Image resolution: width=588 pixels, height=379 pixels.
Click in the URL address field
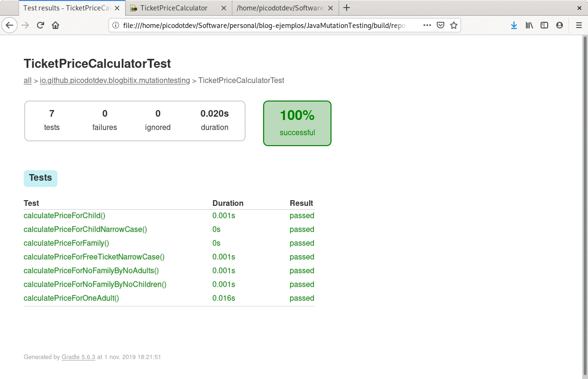click(266, 26)
